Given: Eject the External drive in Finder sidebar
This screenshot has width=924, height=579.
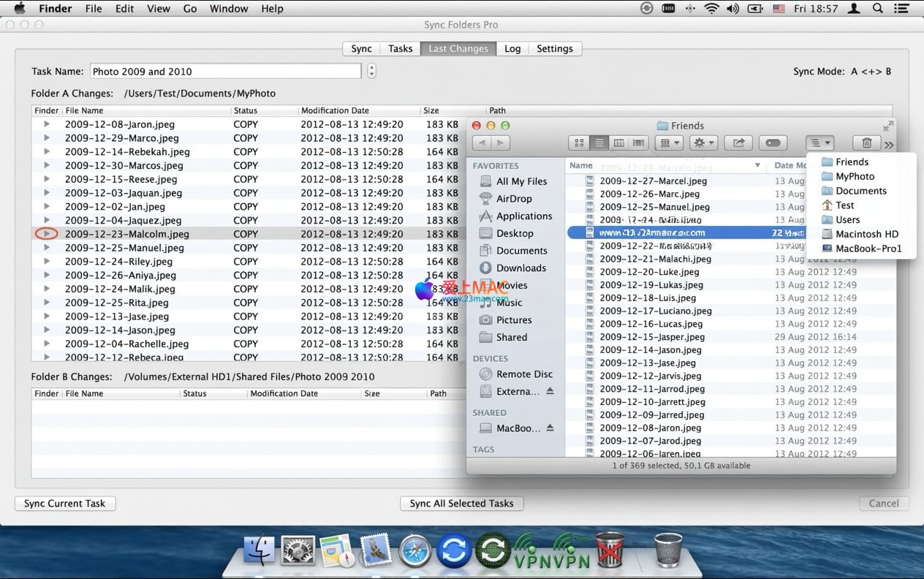Looking at the screenshot, I should (550, 392).
